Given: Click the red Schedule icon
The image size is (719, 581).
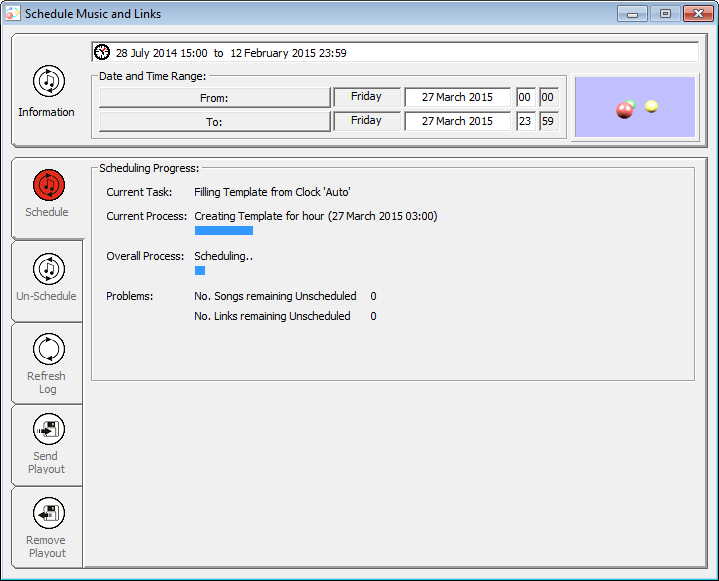Looking at the screenshot, I should click(49, 185).
